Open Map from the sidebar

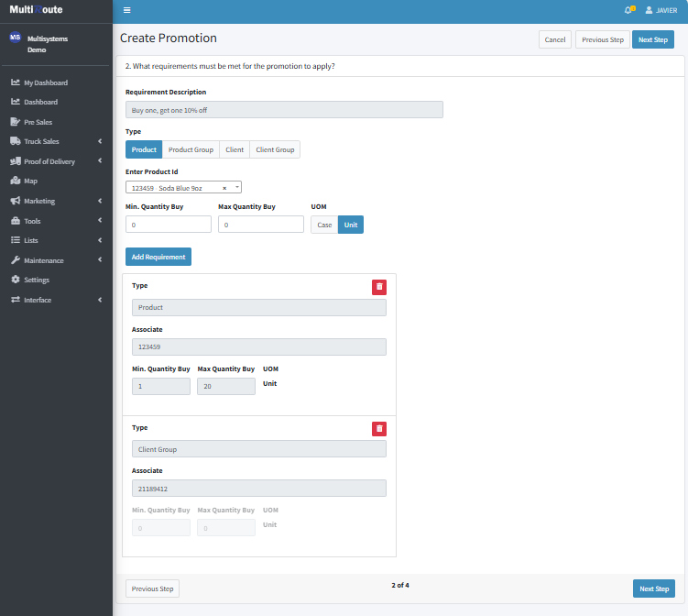click(x=30, y=181)
